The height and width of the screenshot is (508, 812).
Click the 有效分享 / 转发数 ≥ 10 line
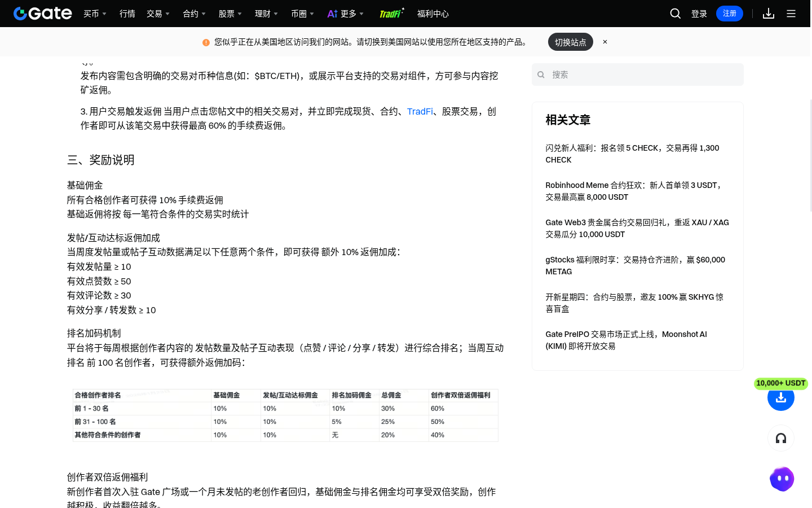point(112,310)
